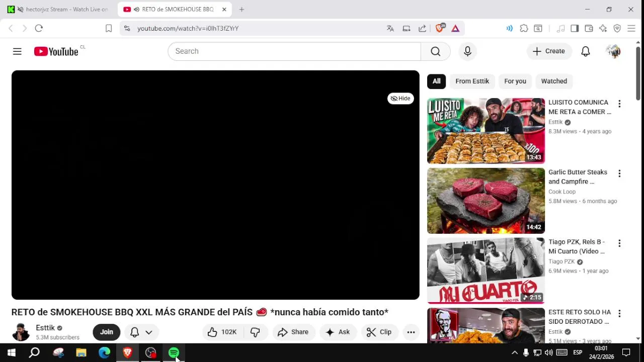
Task: Open Esttik channel avatar
Action: point(21,332)
